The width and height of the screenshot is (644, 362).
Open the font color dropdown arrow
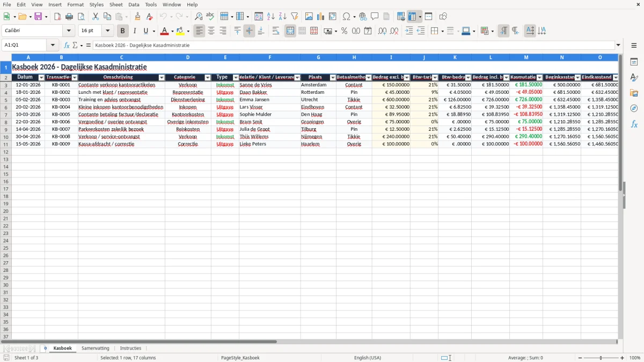(172, 31)
